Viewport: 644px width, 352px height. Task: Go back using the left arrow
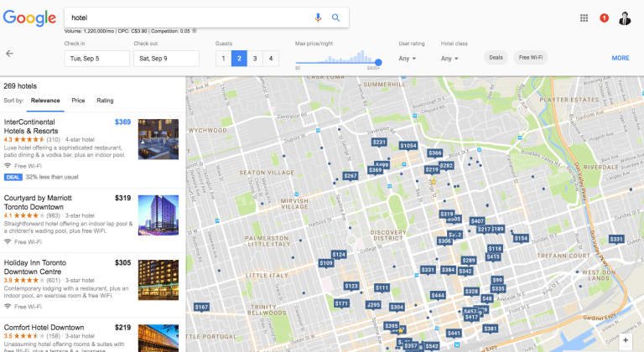pyautogui.click(x=10, y=53)
